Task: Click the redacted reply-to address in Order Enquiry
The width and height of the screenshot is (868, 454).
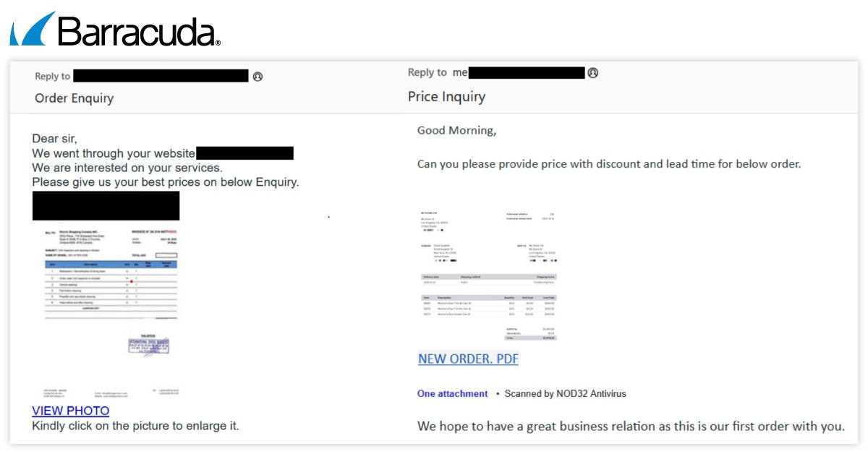Action: (161, 76)
